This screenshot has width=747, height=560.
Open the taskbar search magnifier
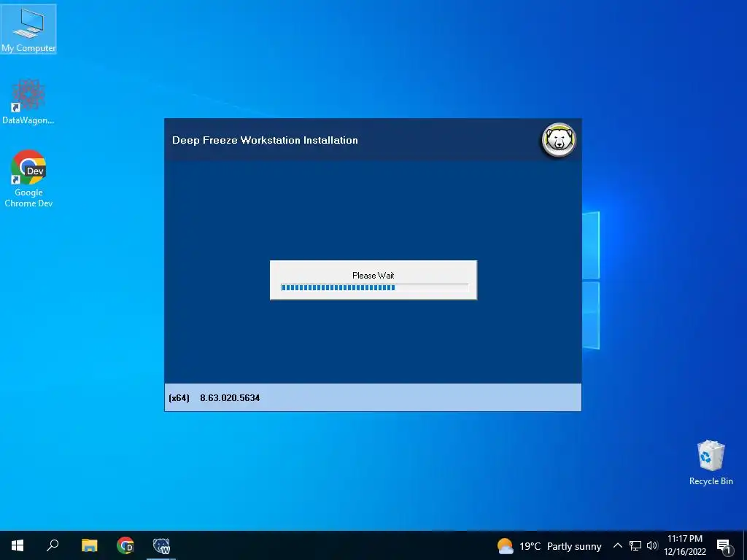tap(53, 545)
